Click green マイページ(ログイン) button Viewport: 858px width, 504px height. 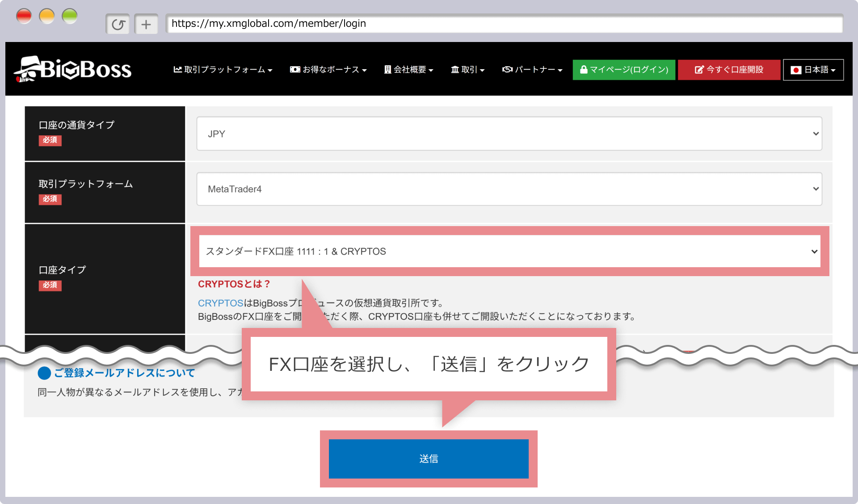[x=624, y=70]
